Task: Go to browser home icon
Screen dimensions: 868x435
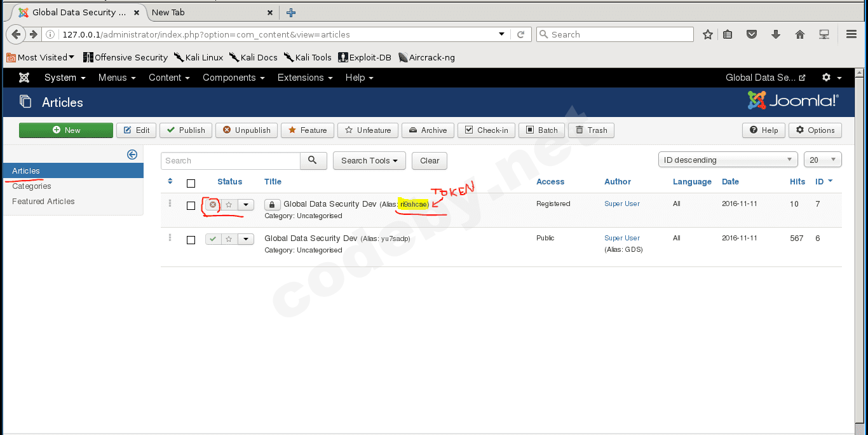Action: click(800, 34)
